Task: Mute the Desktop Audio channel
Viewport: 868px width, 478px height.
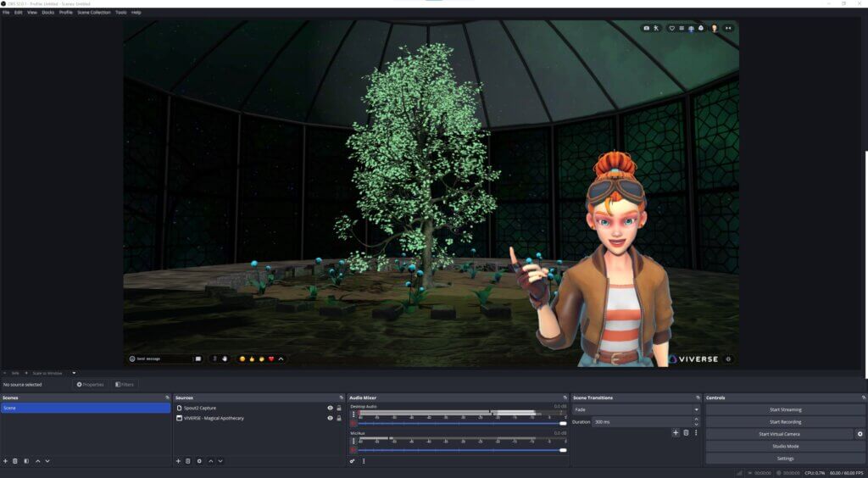Action: click(353, 423)
